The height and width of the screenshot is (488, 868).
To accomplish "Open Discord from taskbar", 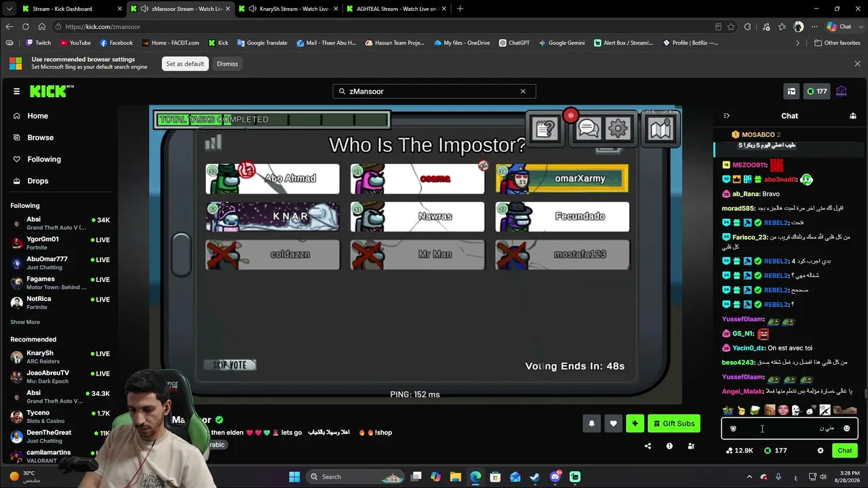I will pyautogui.click(x=555, y=476).
